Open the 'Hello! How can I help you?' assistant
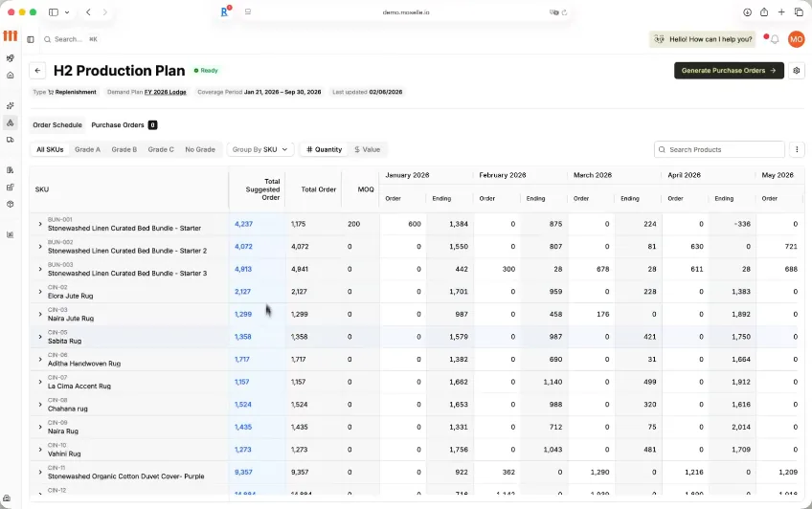812x509 pixels. click(702, 39)
